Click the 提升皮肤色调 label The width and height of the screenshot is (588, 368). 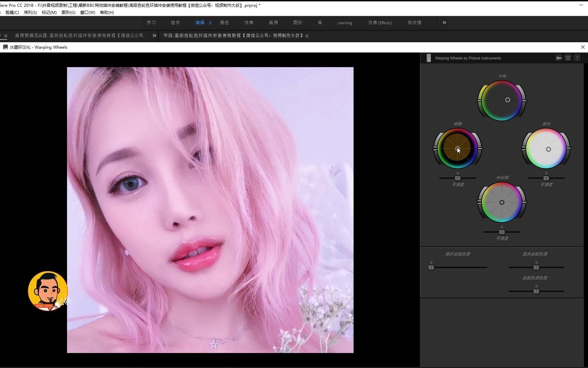pos(535,254)
